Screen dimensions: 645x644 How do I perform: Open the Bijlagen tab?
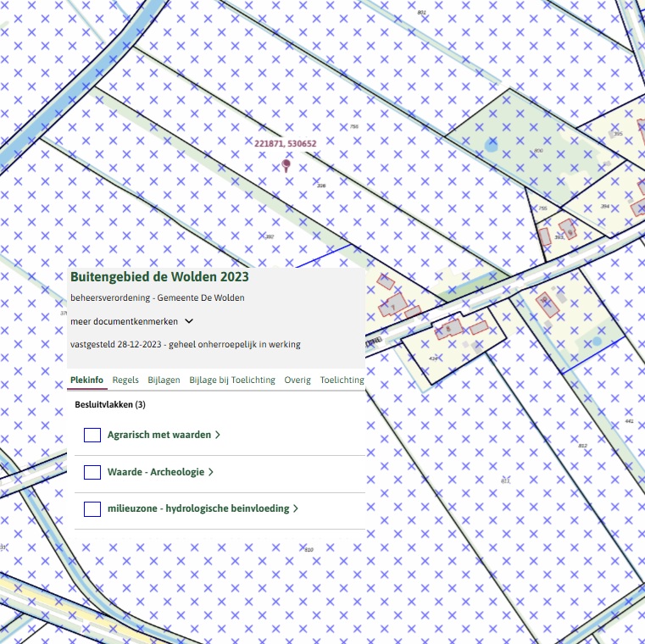[x=164, y=380]
